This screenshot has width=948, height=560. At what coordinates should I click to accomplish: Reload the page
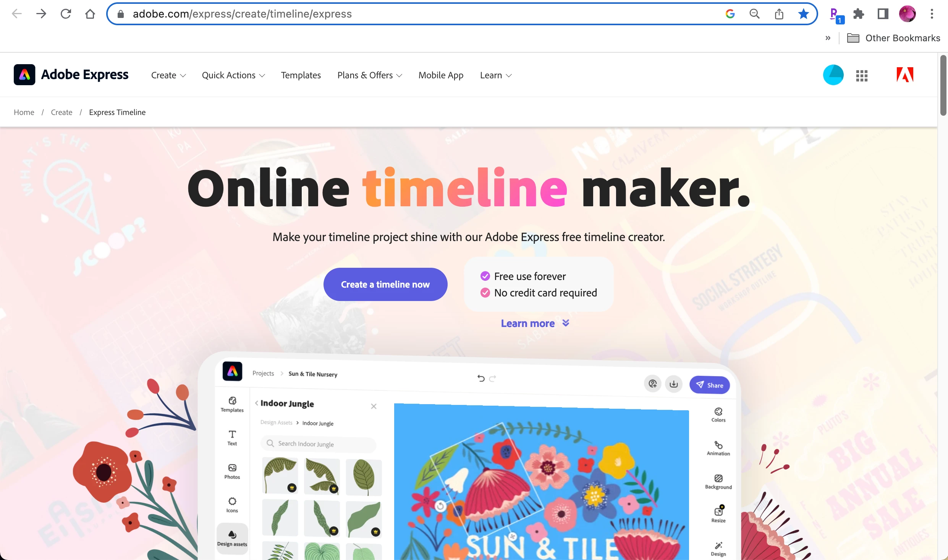tap(66, 14)
